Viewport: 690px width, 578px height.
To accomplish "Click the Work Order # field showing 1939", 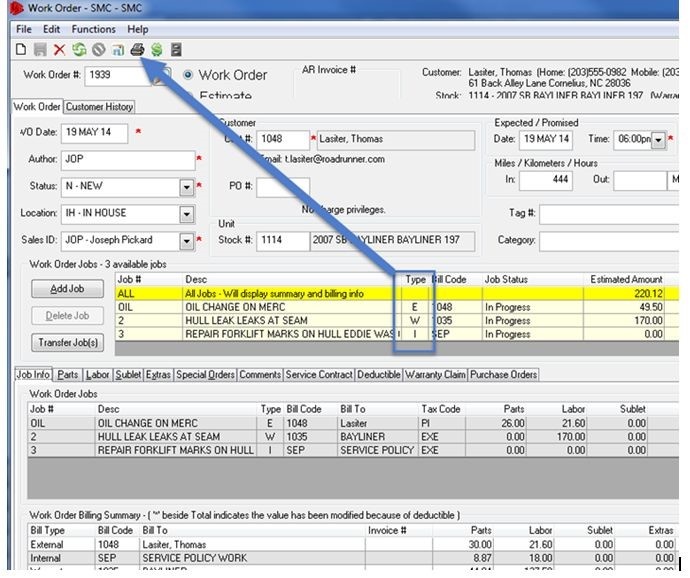I will coord(117,75).
